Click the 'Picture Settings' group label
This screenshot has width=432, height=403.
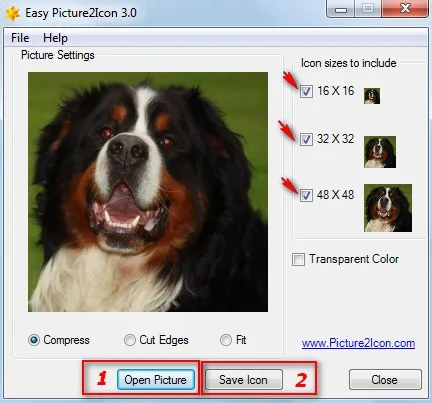point(58,55)
